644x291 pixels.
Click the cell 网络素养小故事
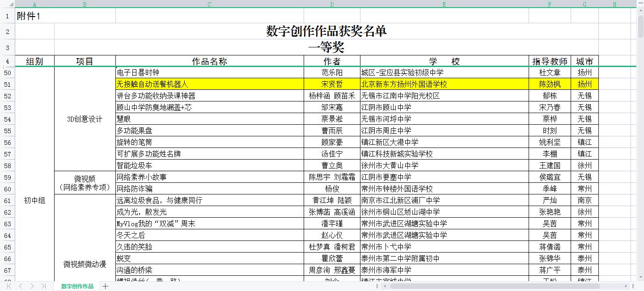click(x=210, y=177)
